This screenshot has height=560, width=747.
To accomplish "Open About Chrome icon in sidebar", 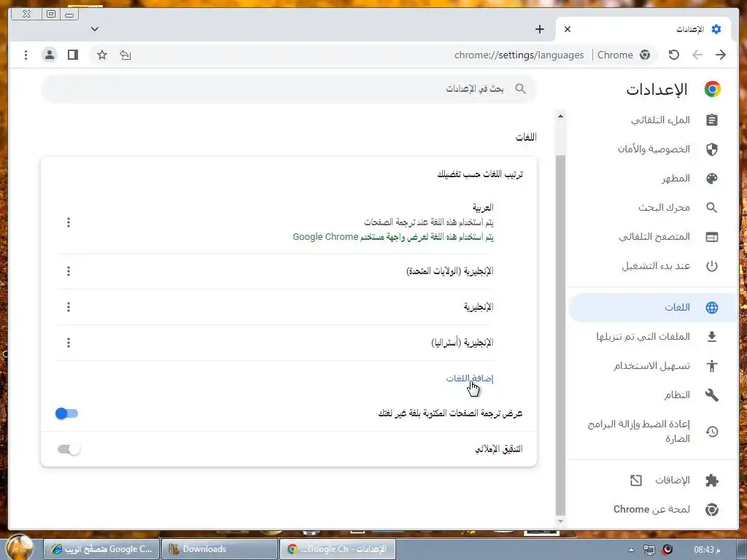I will pos(712,510).
